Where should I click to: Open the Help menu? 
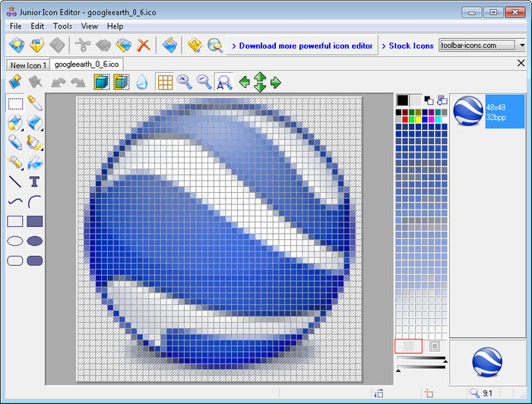(115, 26)
